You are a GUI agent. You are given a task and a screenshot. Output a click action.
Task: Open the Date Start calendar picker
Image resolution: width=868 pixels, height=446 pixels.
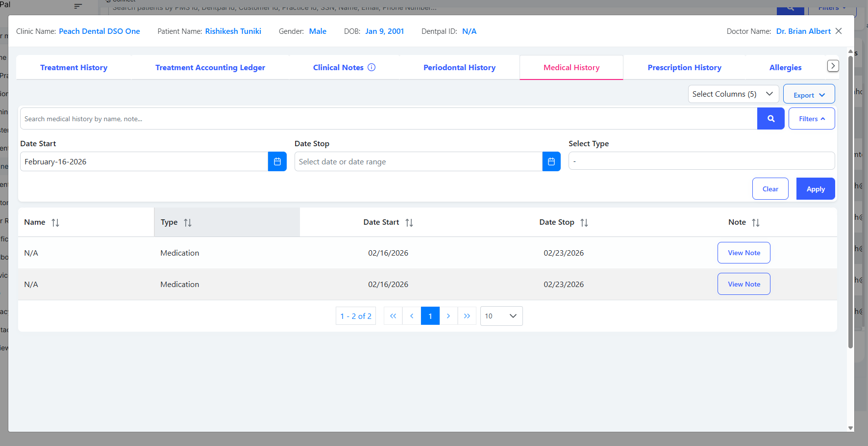[x=277, y=161]
